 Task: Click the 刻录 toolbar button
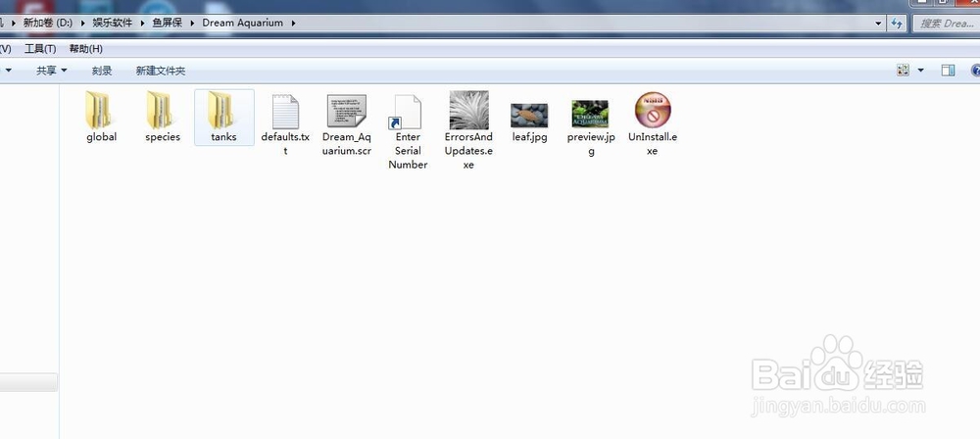pyautogui.click(x=102, y=71)
